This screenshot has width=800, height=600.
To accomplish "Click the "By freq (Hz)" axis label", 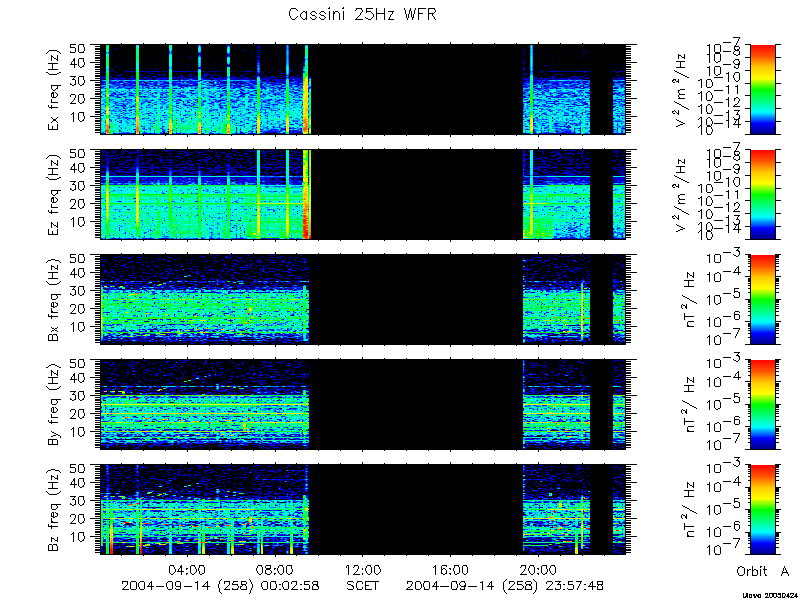I will tap(55, 404).
